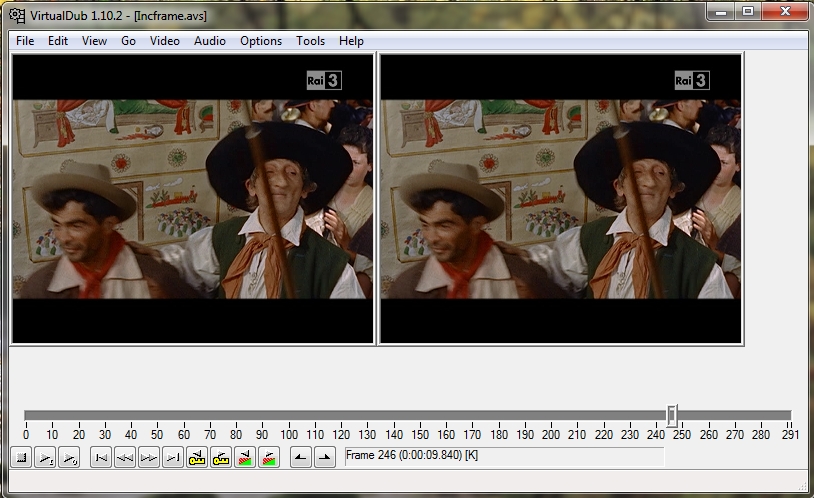The height and width of the screenshot is (498, 814).
Task: Open the Tools menu
Action: point(310,41)
